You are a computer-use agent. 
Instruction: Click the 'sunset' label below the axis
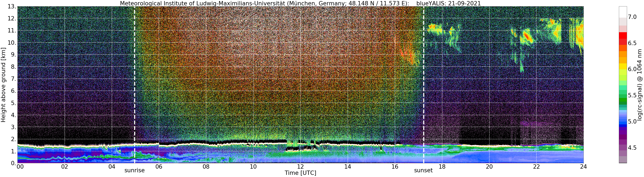tap(423, 171)
